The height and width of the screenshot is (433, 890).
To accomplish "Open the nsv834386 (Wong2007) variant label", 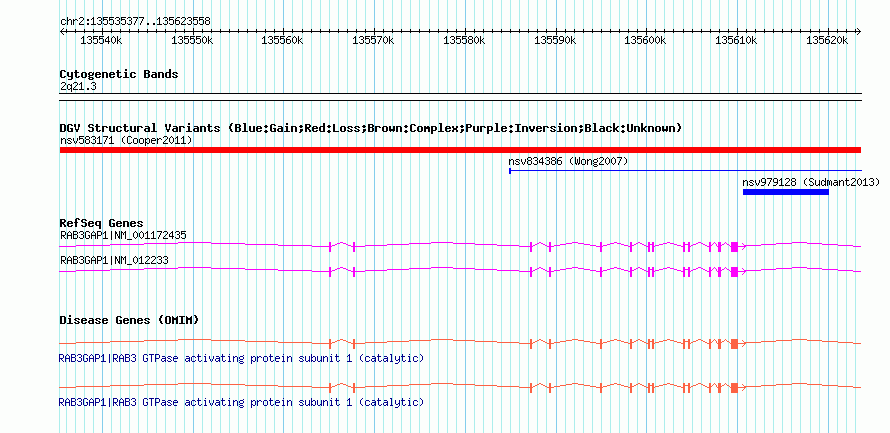I will [568, 161].
